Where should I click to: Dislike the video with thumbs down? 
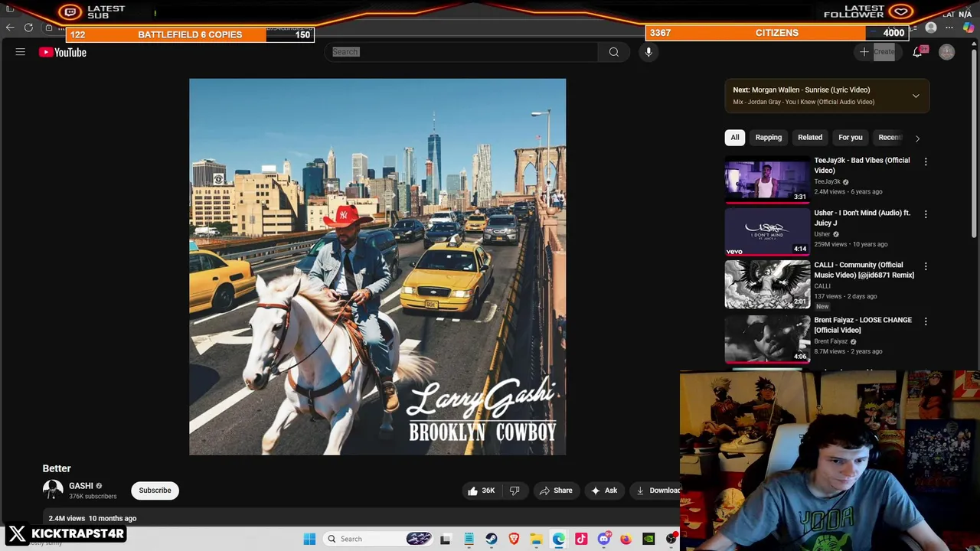tap(514, 491)
